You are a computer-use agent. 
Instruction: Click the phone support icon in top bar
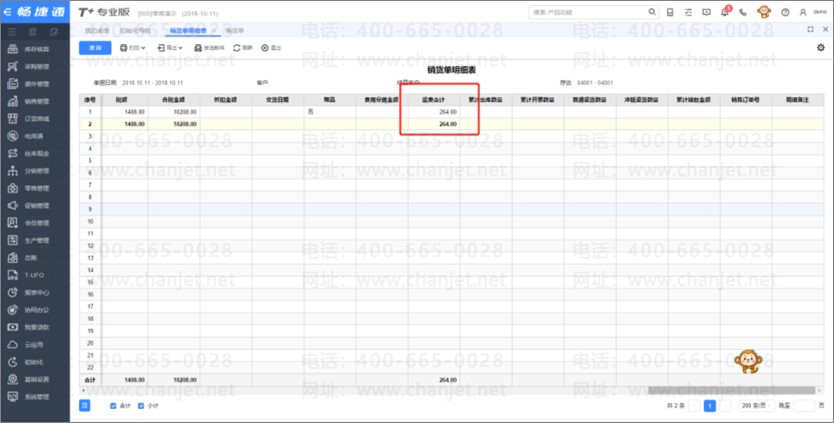(x=743, y=12)
